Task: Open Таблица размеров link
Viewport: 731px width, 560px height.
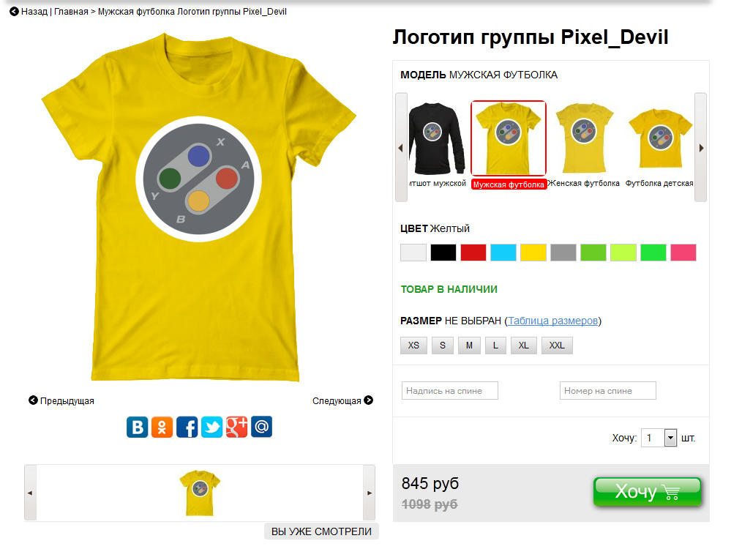Action: 552,321
